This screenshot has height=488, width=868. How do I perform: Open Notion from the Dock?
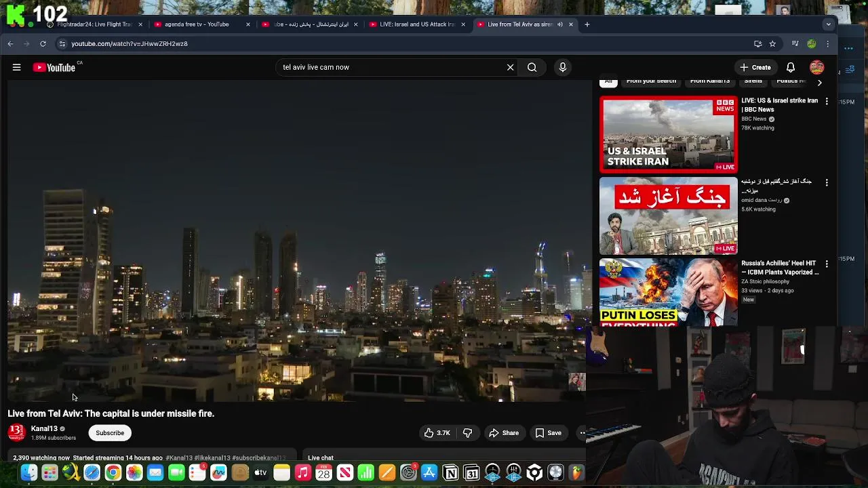click(450, 473)
